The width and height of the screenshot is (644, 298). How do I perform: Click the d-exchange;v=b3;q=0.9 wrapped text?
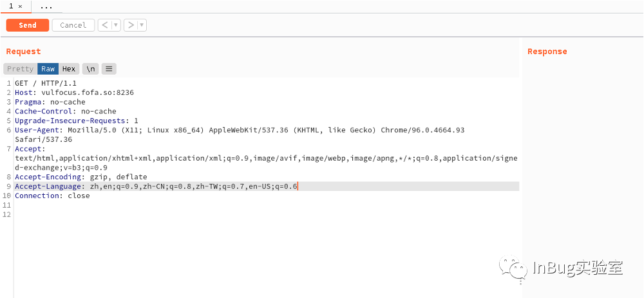coord(61,168)
